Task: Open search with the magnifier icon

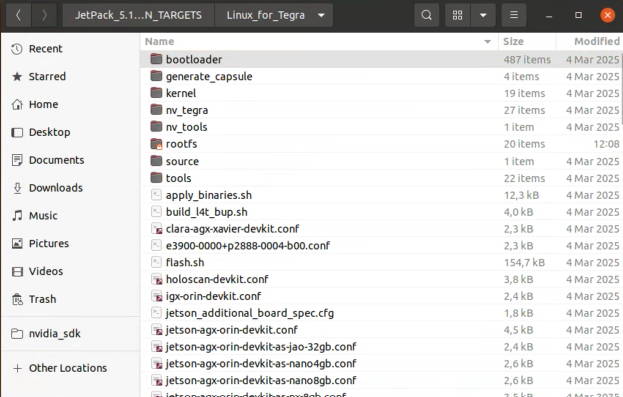Action: 426,15
